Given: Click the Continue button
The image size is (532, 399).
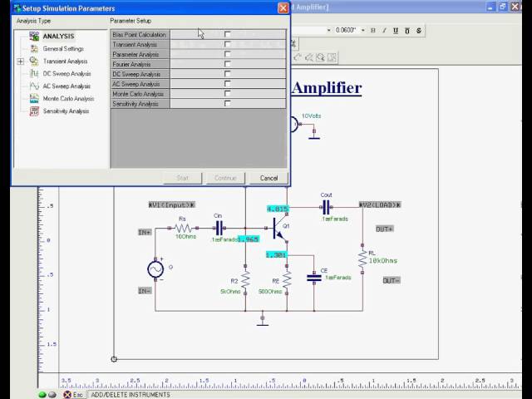Looking at the screenshot, I should pos(225,178).
